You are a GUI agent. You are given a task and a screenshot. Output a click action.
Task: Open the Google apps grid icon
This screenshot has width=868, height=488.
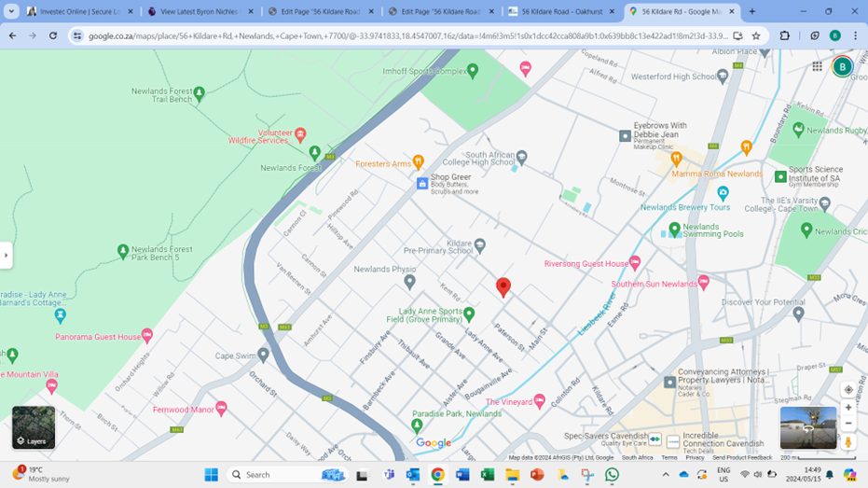[x=817, y=66]
